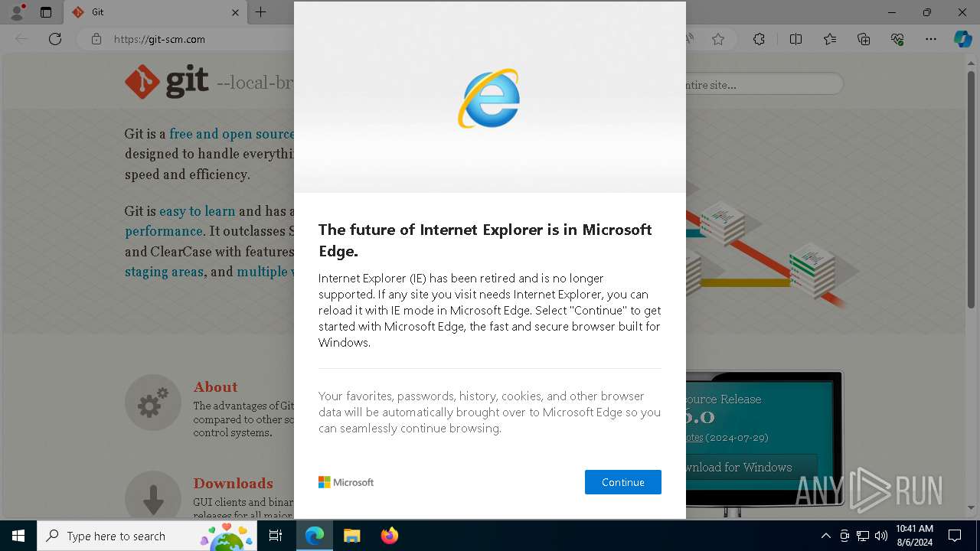Open Browser essentials heart icon
Image resolution: width=980 pixels, height=551 pixels.
pyautogui.click(x=897, y=39)
